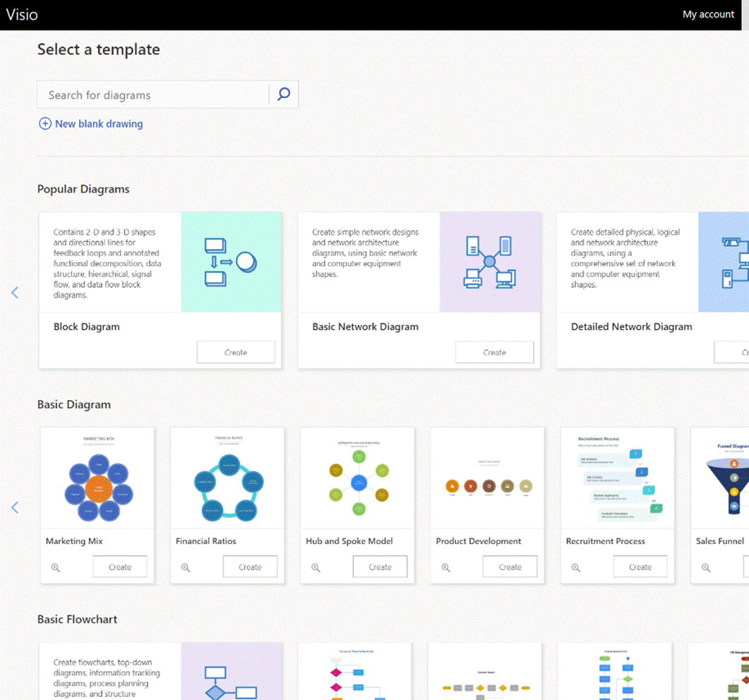The width and height of the screenshot is (749, 700).
Task: Select the Recruitment Process thumbnail
Action: (x=618, y=478)
